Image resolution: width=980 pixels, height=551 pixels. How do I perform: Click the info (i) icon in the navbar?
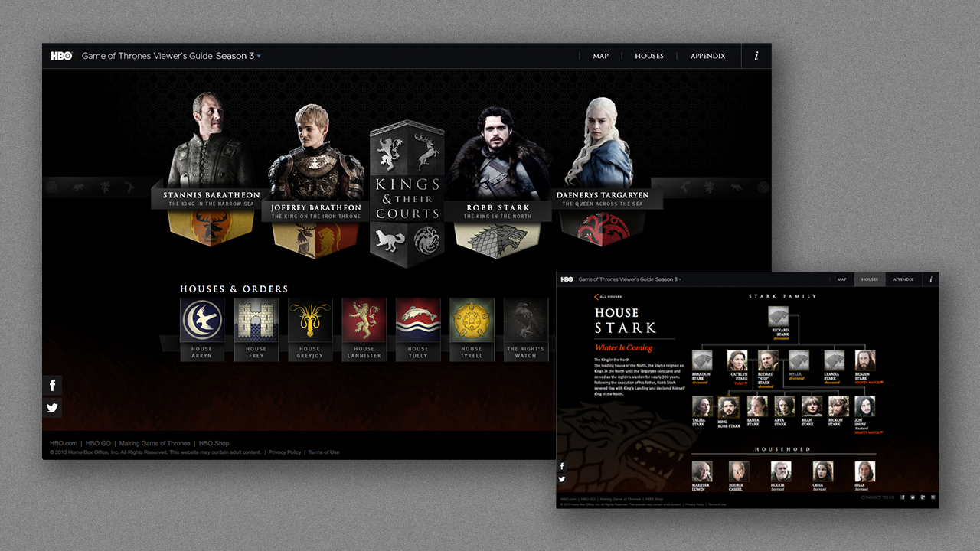pyautogui.click(x=756, y=56)
